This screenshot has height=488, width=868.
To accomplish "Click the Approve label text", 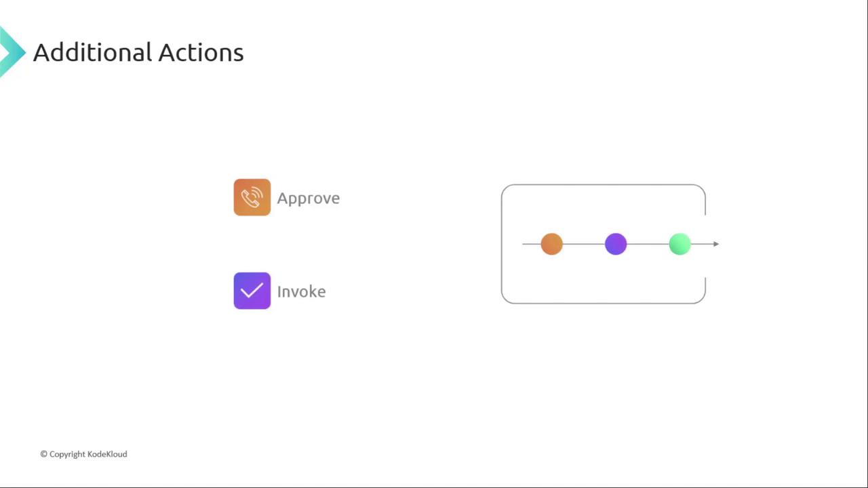I will 309,198.
